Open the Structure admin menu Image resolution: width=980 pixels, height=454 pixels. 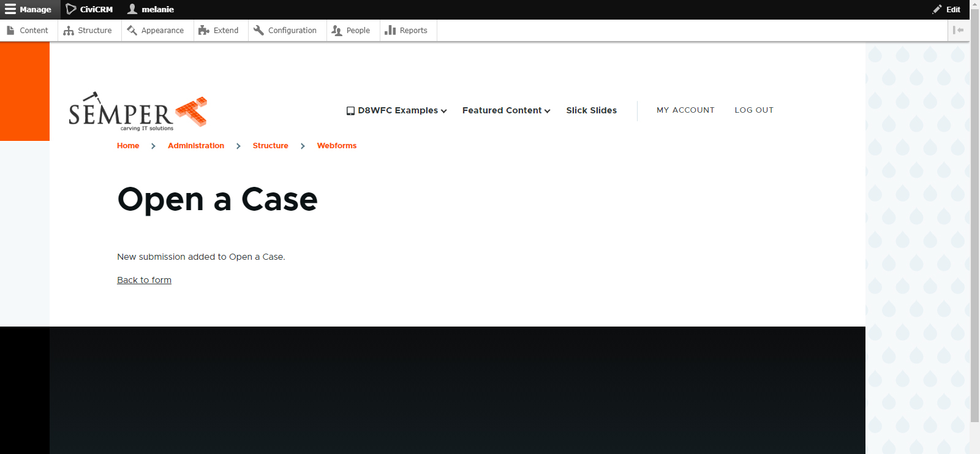click(x=89, y=30)
